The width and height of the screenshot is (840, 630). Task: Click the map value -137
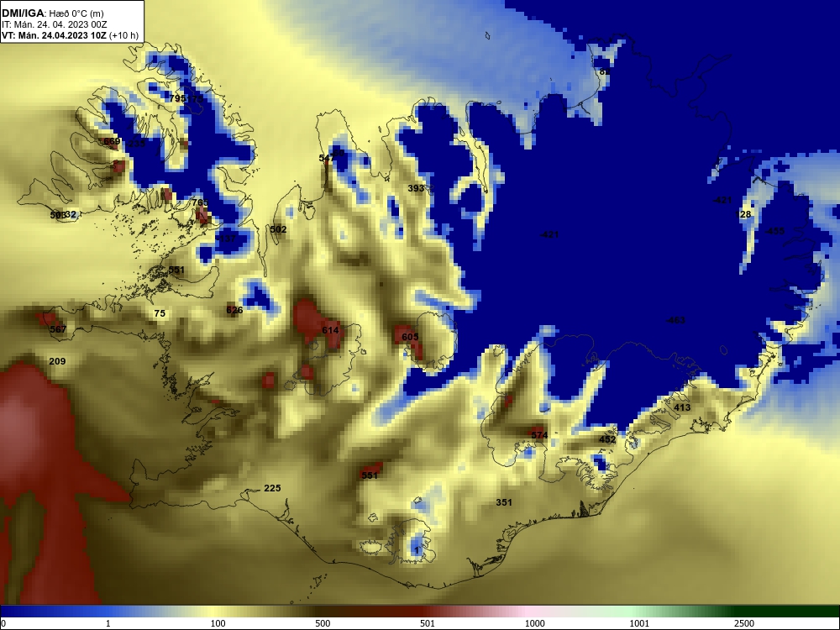(x=226, y=239)
